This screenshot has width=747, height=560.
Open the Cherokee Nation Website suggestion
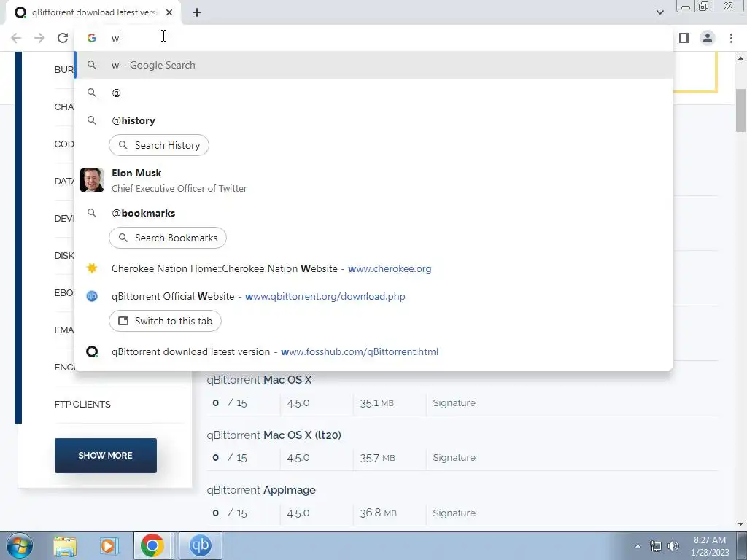(x=374, y=268)
